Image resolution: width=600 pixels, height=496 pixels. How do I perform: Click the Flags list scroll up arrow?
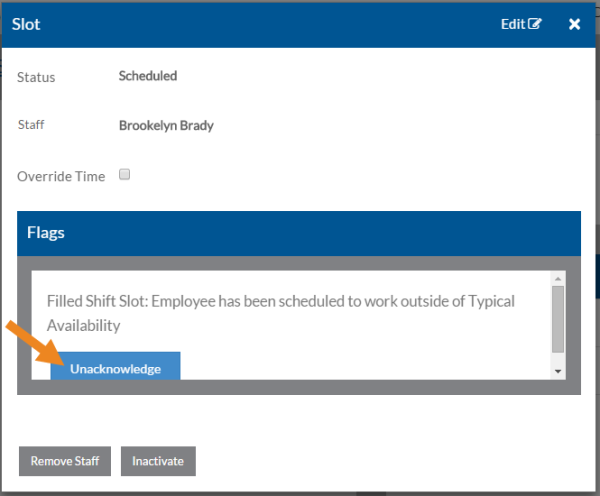pyautogui.click(x=558, y=278)
